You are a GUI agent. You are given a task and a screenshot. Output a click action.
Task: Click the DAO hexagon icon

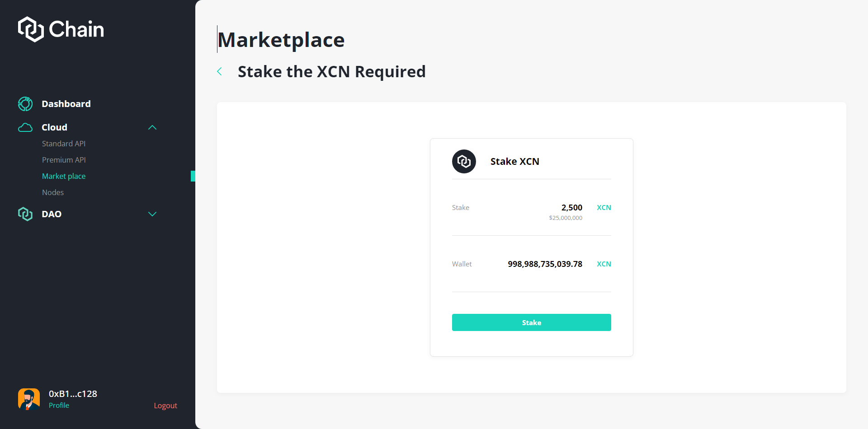pos(25,214)
